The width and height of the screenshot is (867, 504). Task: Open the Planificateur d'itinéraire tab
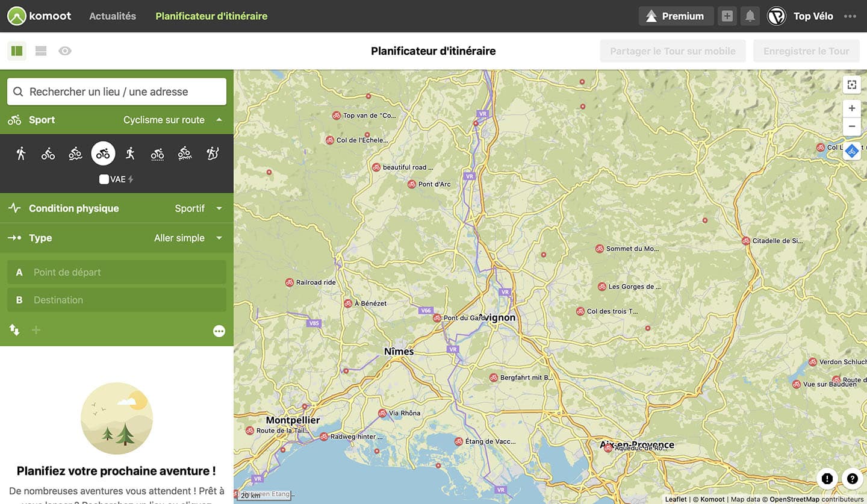pos(211,16)
